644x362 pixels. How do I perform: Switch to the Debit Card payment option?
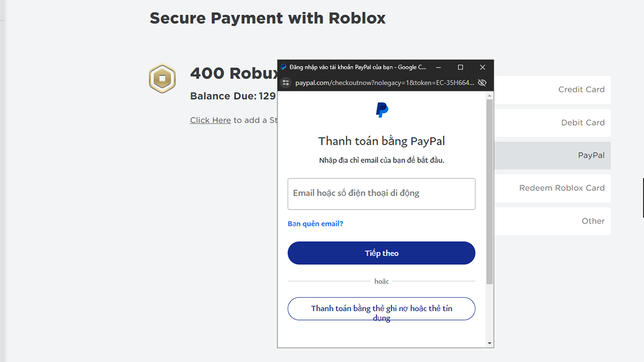(583, 122)
